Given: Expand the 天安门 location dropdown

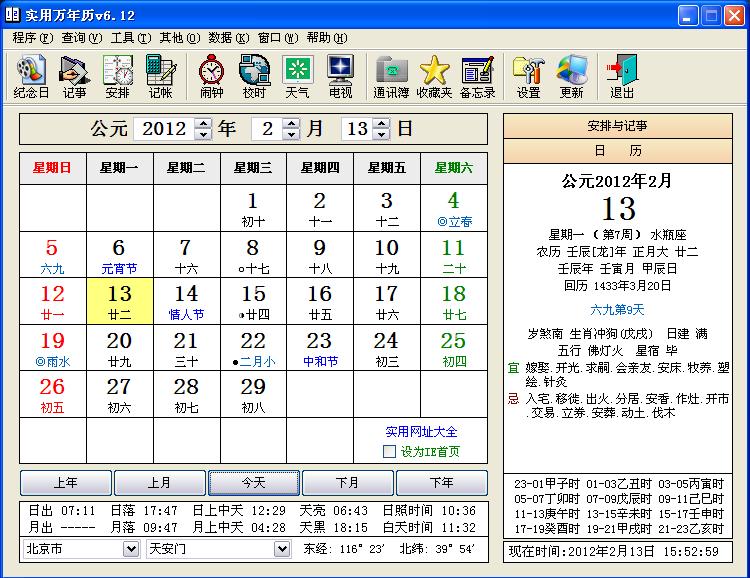Looking at the screenshot, I should pyautogui.click(x=282, y=549).
